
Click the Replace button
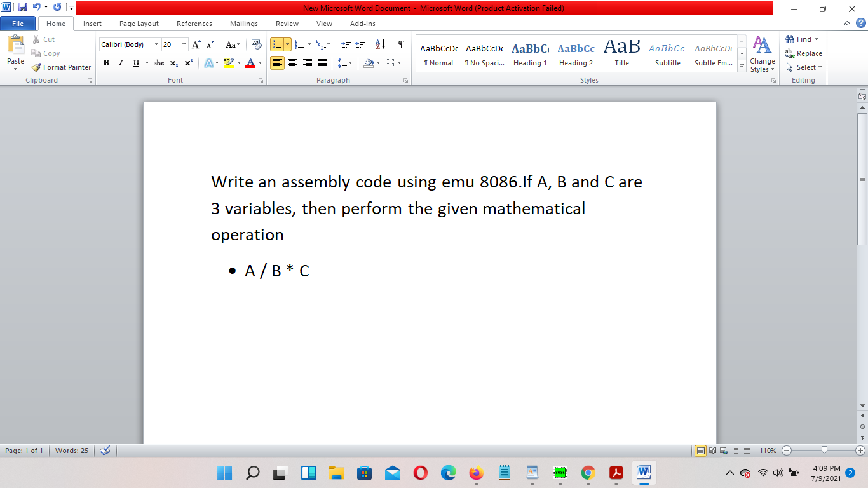(803, 53)
